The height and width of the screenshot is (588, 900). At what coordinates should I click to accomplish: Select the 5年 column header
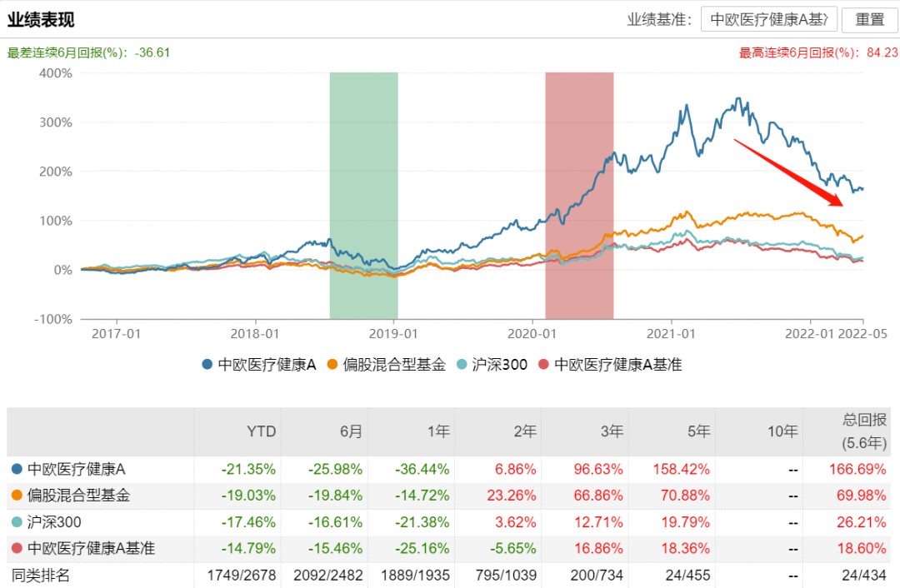698,431
